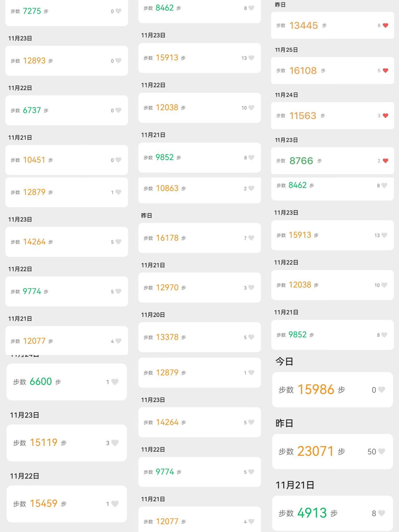Like the 12893 steps entry
Image resolution: width=399 pixels, height=532 pixels.
[x=118, y=61]
